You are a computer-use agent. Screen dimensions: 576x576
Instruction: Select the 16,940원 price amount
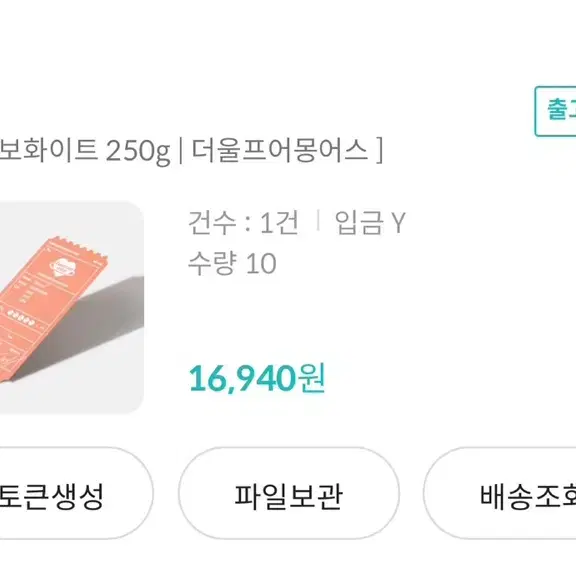pos(257,378)
